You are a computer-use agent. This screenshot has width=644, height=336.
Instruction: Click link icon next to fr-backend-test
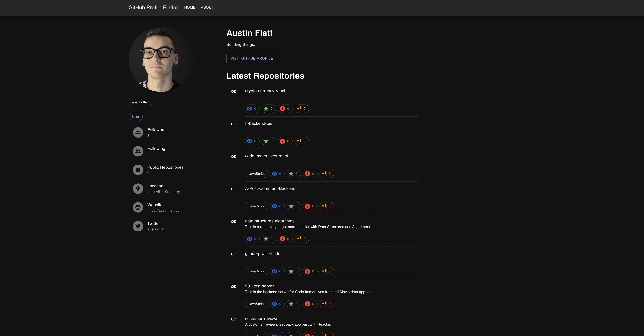[x=234, y=124]
